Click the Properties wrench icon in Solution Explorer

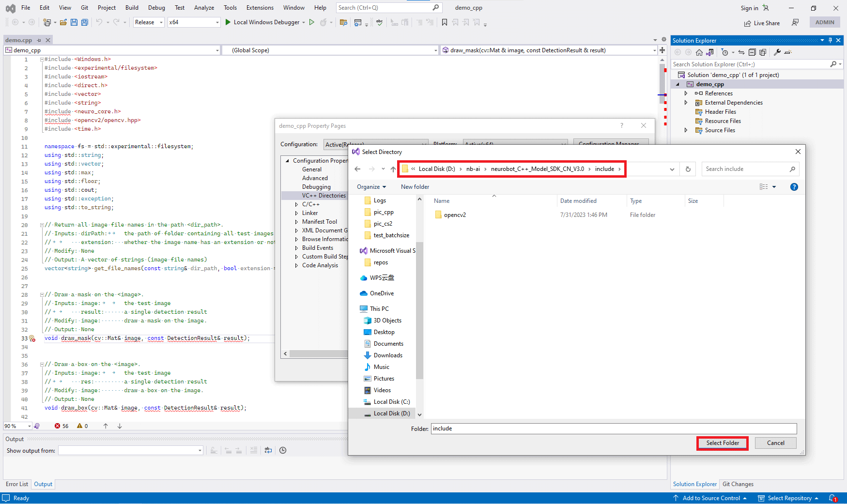[777, 52]
